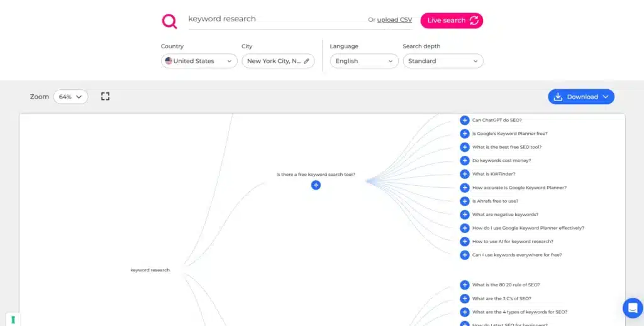Click "Is Google's Keyword Planner free?" text
The height and width of the screenshot is (326, 644).
pyautogui.click(x=509, y=134)
